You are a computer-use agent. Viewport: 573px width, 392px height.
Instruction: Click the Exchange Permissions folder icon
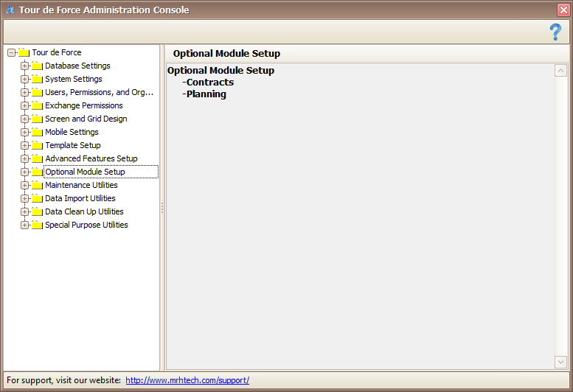tap(38, 105)
